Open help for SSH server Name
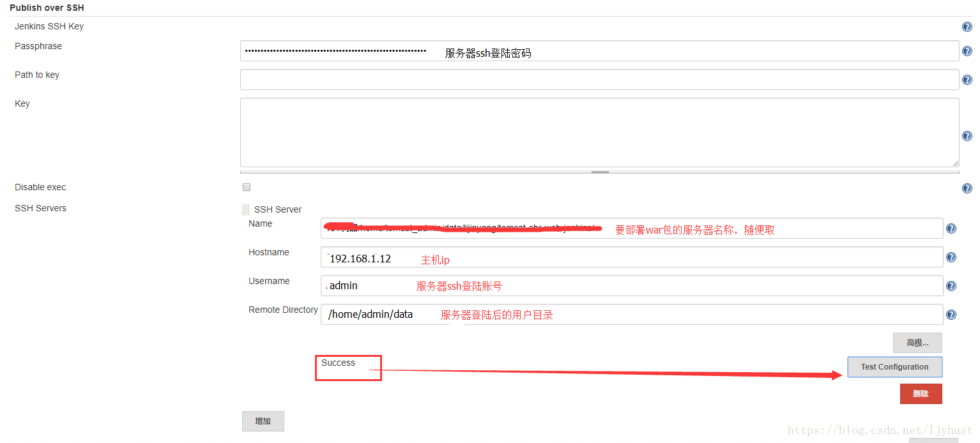 pos(951,228)
